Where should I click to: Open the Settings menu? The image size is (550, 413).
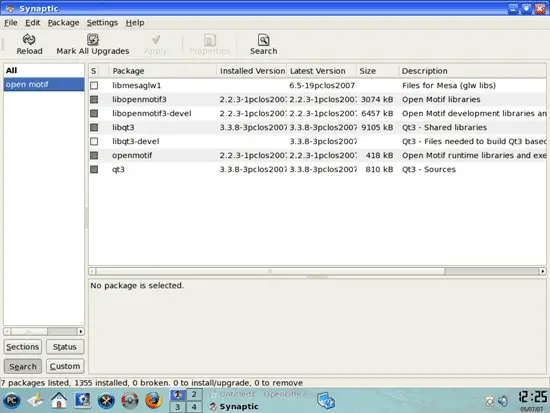(x=102, y=23)
